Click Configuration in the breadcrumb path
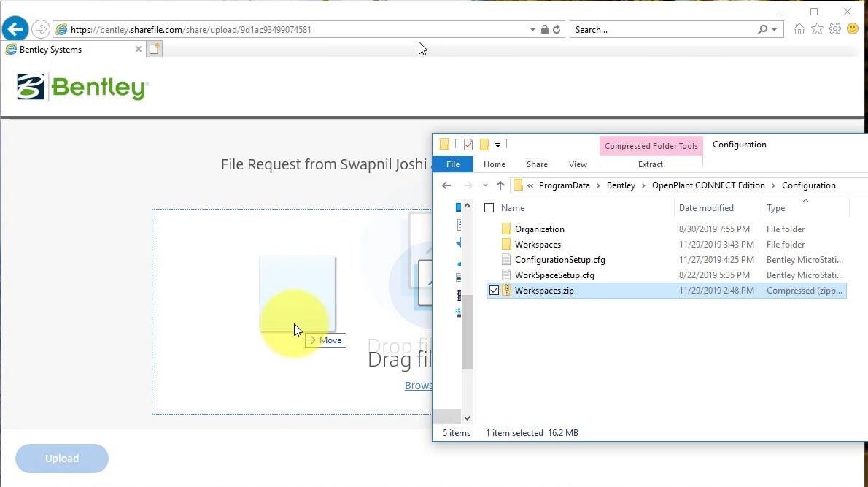The height and width of the screenshot is (487, 868). click(808, 185)
